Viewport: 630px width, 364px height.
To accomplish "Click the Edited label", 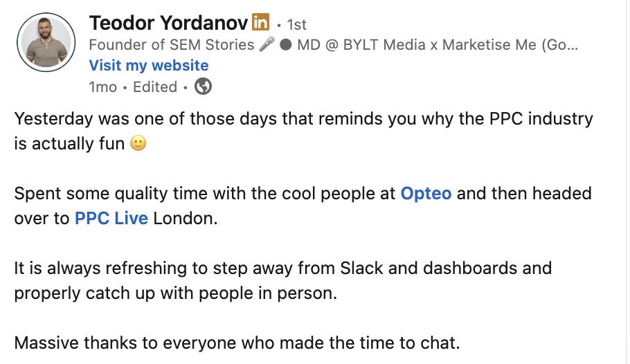I will tap(155, 87).
